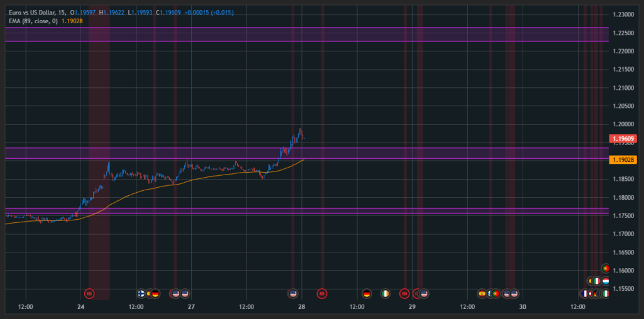
Task: Click the Ireland flag economic event icon
Action: point(386,293)
